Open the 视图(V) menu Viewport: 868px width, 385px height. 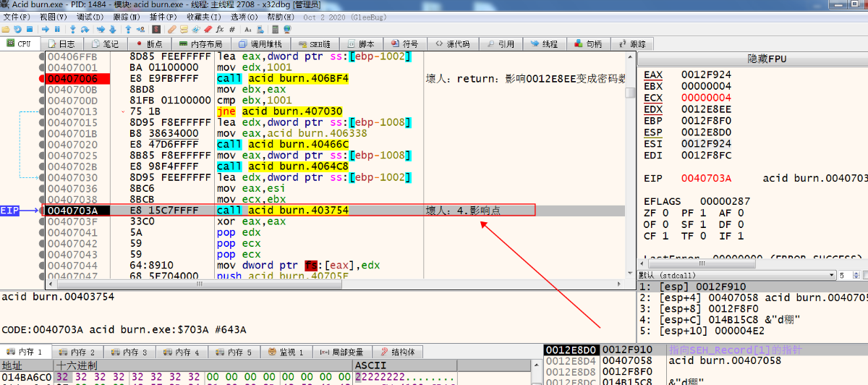[54, 16]
